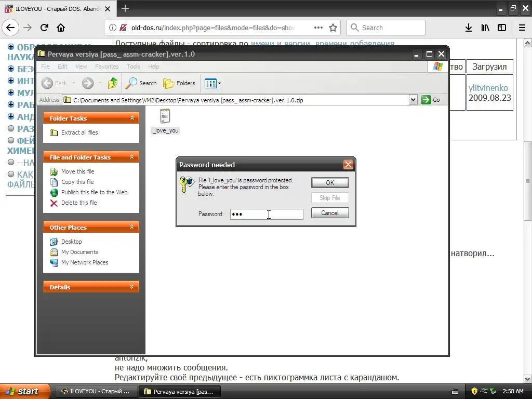
Task: Open the Back history dropdown arrow
Action: pyautogui.click(x=73, y=83)
